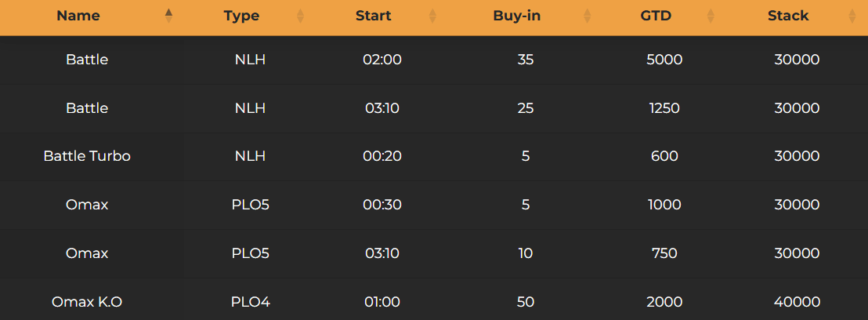Click the sort arrows beside Buy-in header
Viewport: 868px width, 320px height.
[x=588, y=16]
